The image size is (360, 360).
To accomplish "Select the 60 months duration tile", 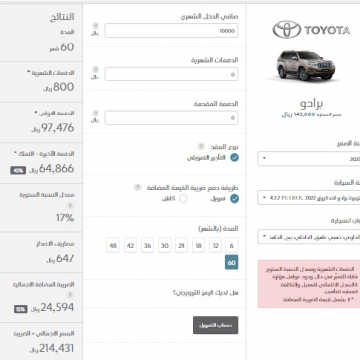I will click(232, 262).
